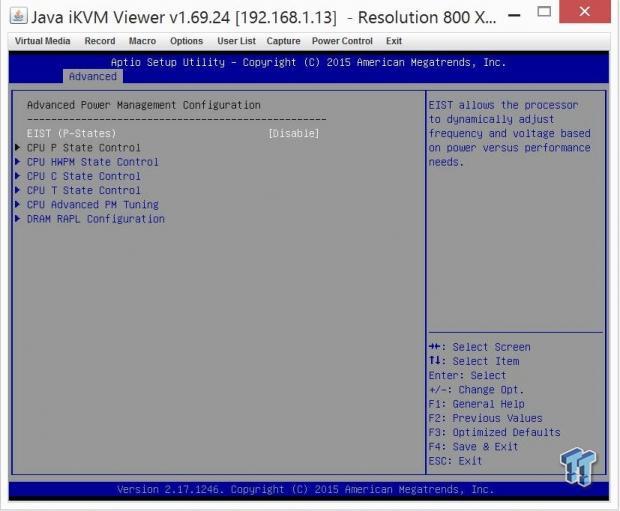Click arrow beside CPU C State Control
Image resolution: width=620 pixels, height=511 pixels.
(x=17, y=176)
